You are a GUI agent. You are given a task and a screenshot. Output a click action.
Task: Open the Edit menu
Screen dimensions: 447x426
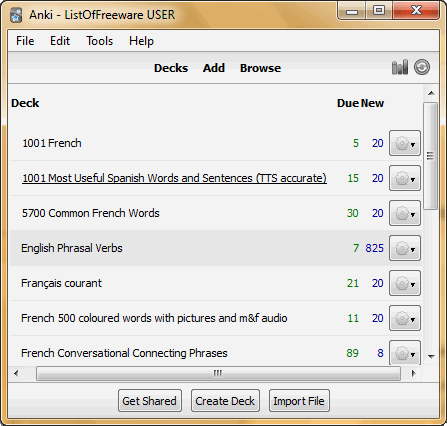pos(60,41)
